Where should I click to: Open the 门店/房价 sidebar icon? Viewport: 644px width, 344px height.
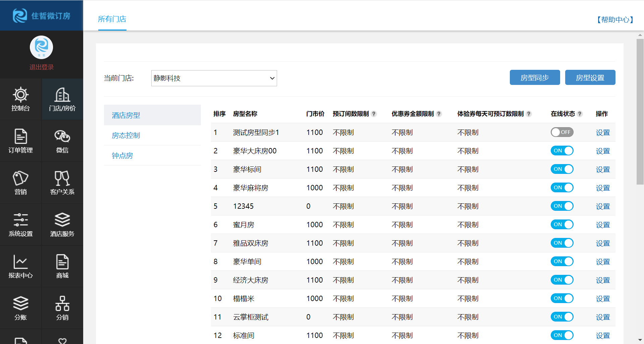(62, 99)
